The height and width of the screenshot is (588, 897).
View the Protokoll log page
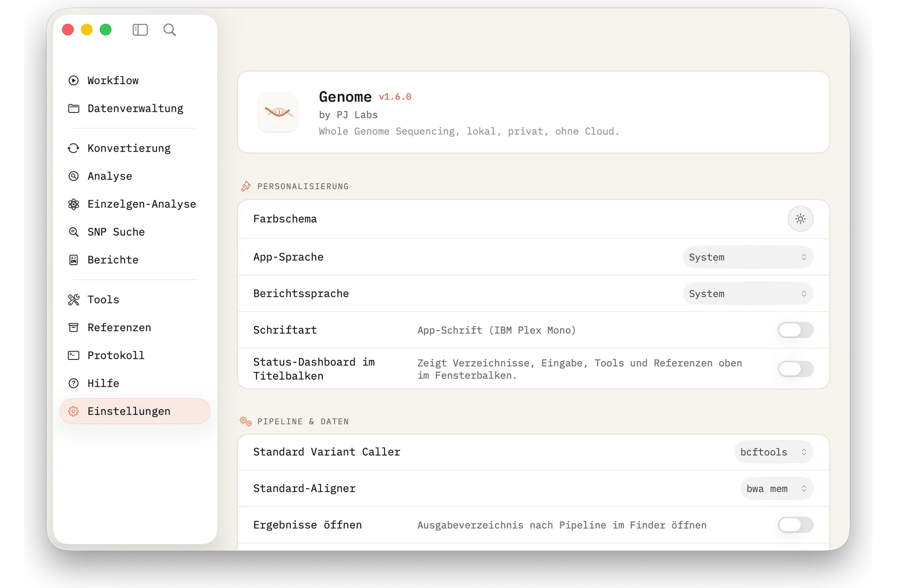[x=135, y=356]
